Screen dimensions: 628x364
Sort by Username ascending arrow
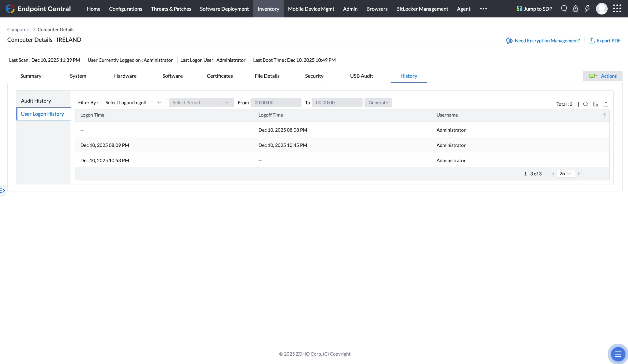coord(604,115)
